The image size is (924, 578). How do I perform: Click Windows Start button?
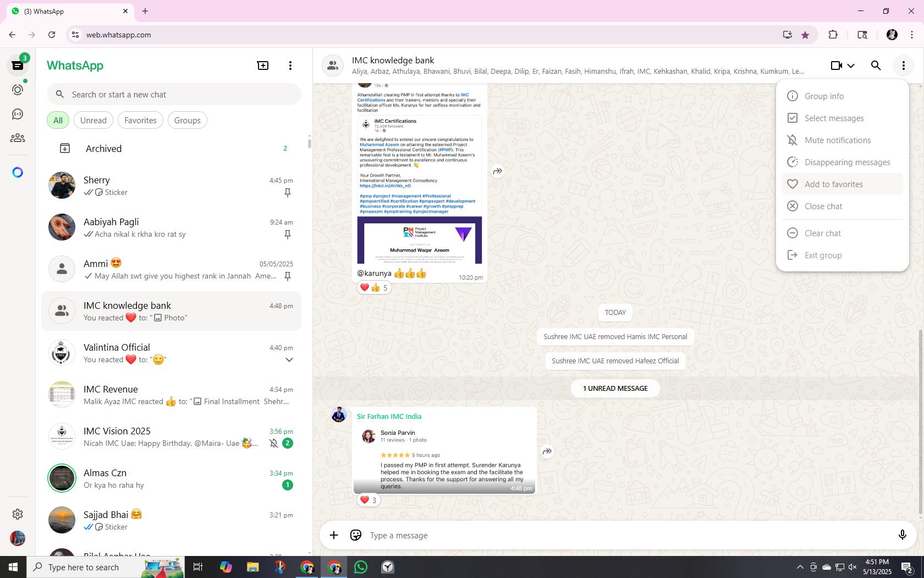tap(13, 567)
